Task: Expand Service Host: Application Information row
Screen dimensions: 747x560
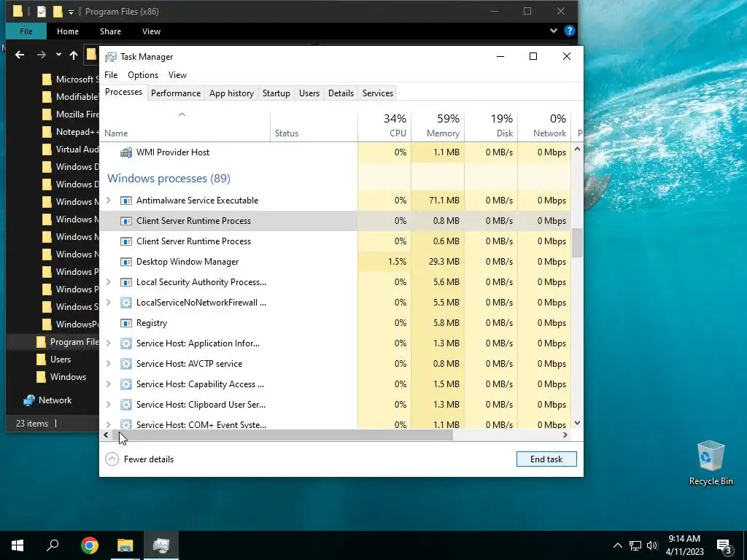Action: click(109, 343)
